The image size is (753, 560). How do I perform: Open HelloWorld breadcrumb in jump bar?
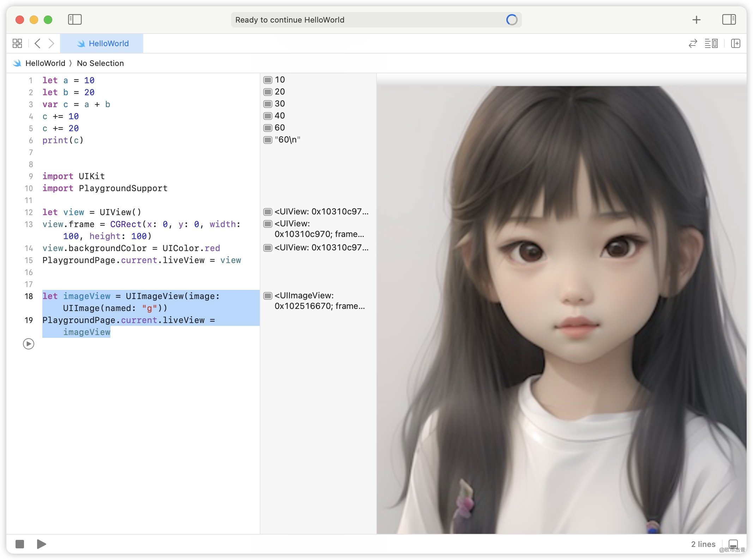coord(45,63)
